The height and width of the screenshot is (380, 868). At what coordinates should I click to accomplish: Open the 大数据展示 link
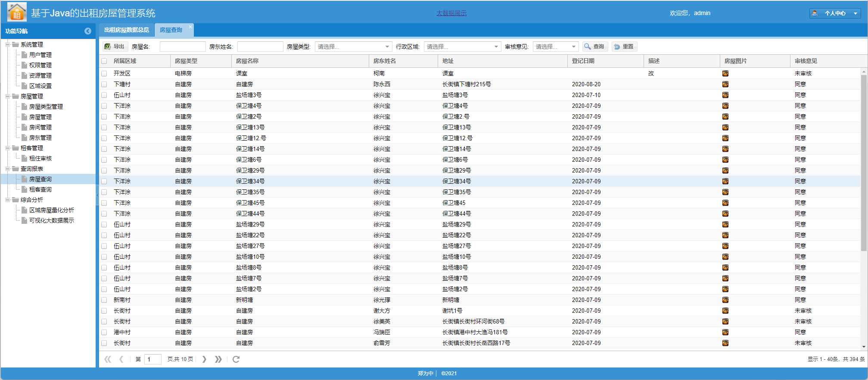coord(451,13)
